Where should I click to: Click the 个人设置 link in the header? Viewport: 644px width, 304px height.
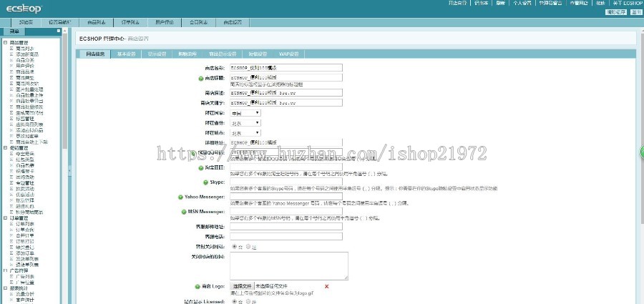(522, 3)
